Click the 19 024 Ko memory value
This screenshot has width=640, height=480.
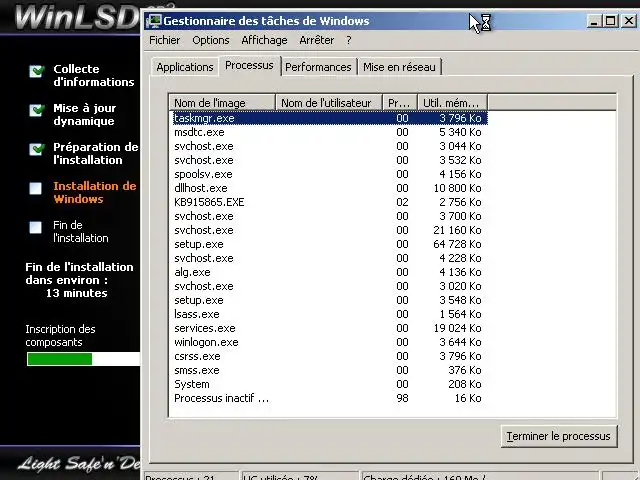[x=458, y=328]
